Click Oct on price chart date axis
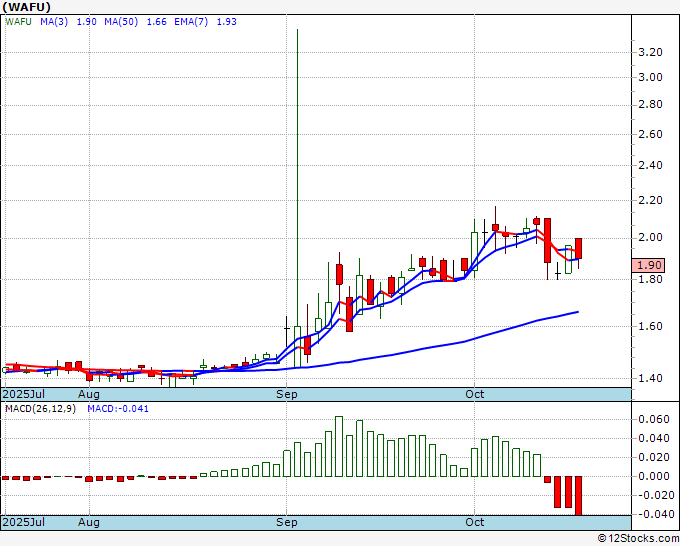Image resolution: width=680 pixels, height=546 pixels. click(x=474, y=394)
